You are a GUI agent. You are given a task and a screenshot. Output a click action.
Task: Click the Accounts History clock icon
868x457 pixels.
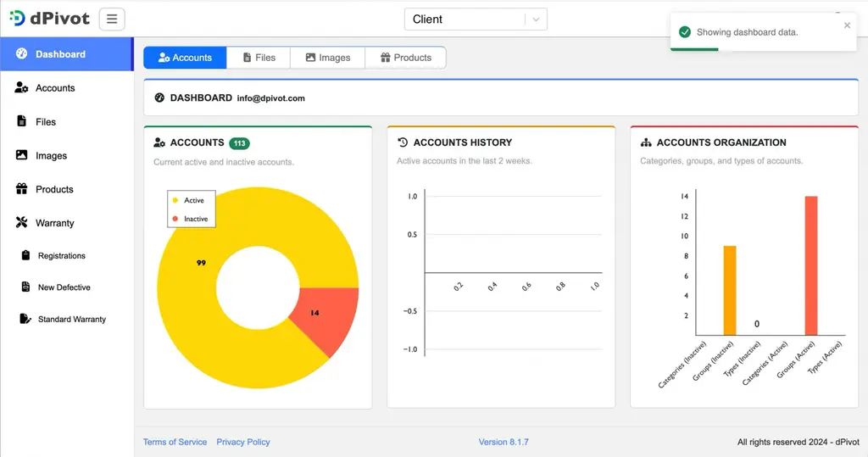pyautogui.click(x=403, y=142)
